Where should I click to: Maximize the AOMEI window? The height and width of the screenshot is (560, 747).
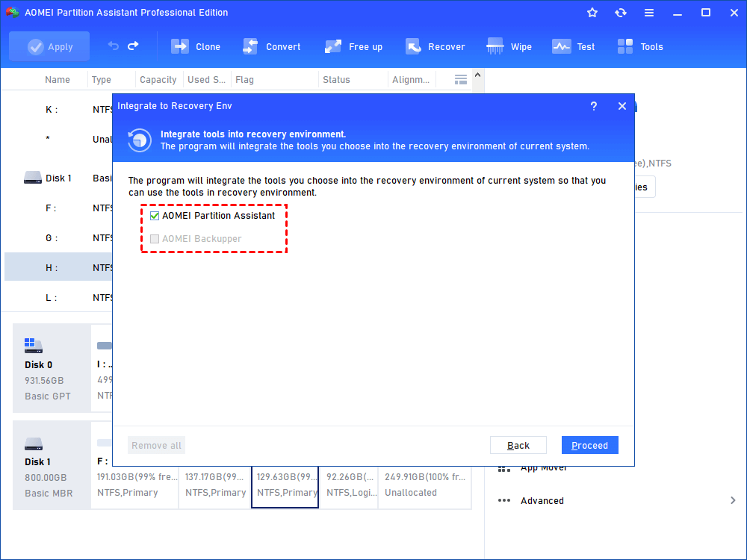(x=706, y=13)
